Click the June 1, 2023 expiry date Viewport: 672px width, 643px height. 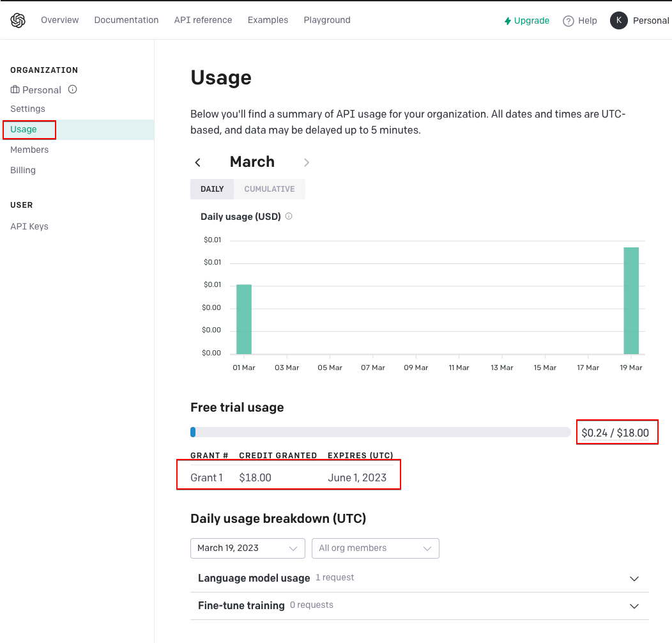pyautogui.click(x=357, y=477)
